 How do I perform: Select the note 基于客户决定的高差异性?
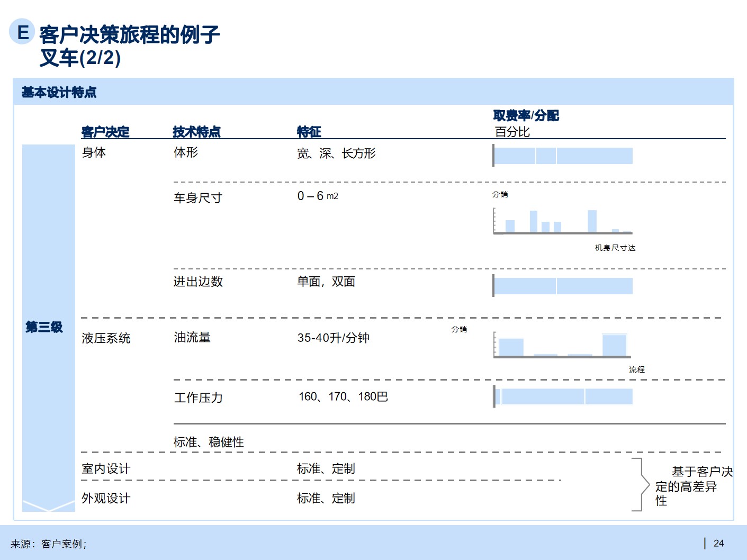tap(694, 486)
